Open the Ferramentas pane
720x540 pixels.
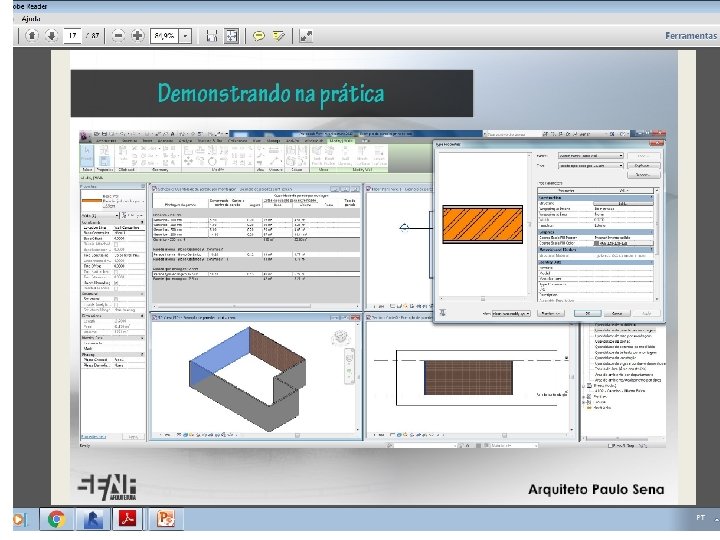(691, 35)
